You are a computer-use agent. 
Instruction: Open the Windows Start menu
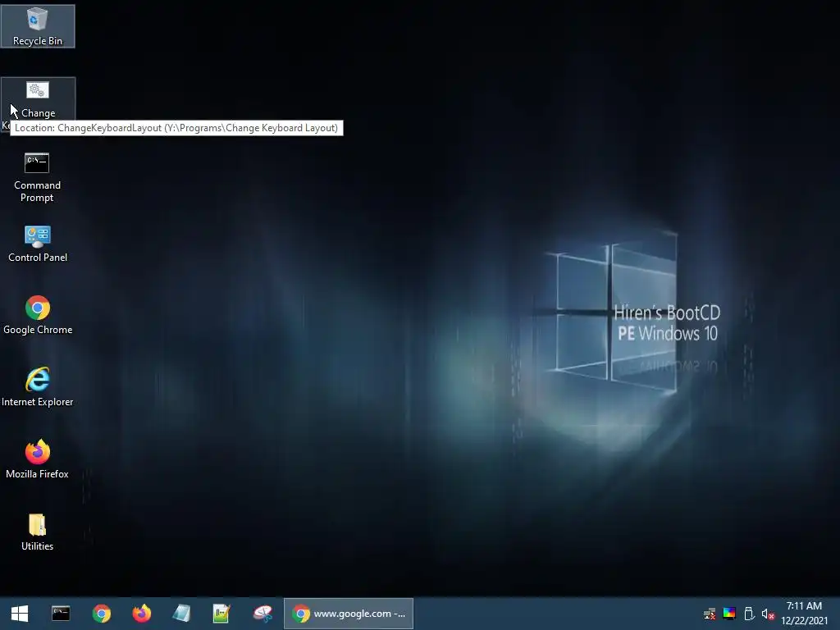click(x=20, y=614)
